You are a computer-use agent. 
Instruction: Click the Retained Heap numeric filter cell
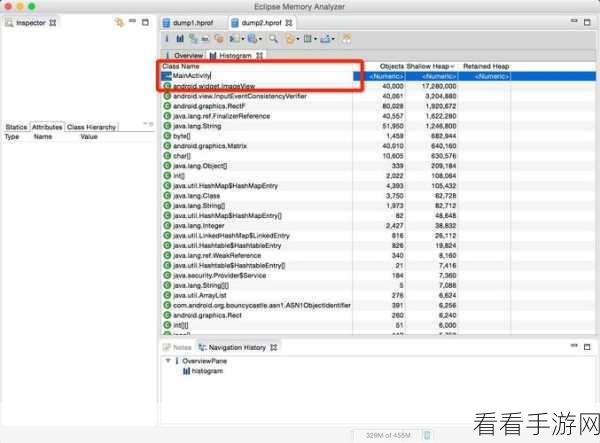484,76
